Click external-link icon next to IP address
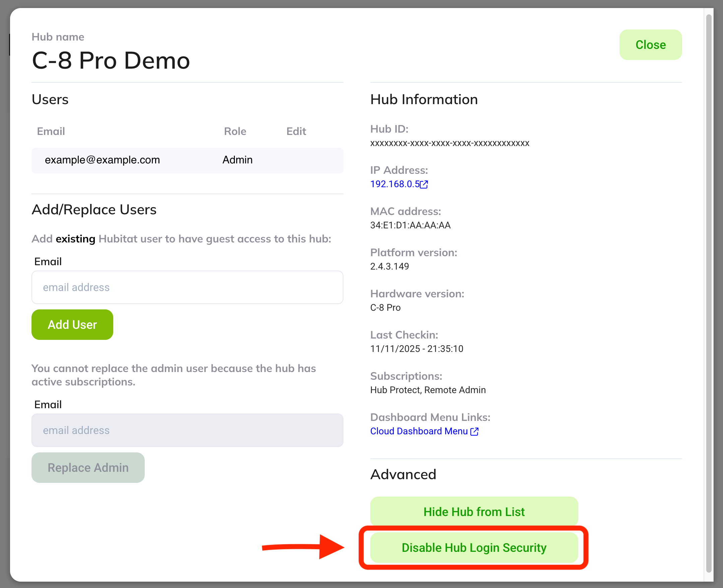The width and height of the screenshot is (723, 588). point(424,184)
